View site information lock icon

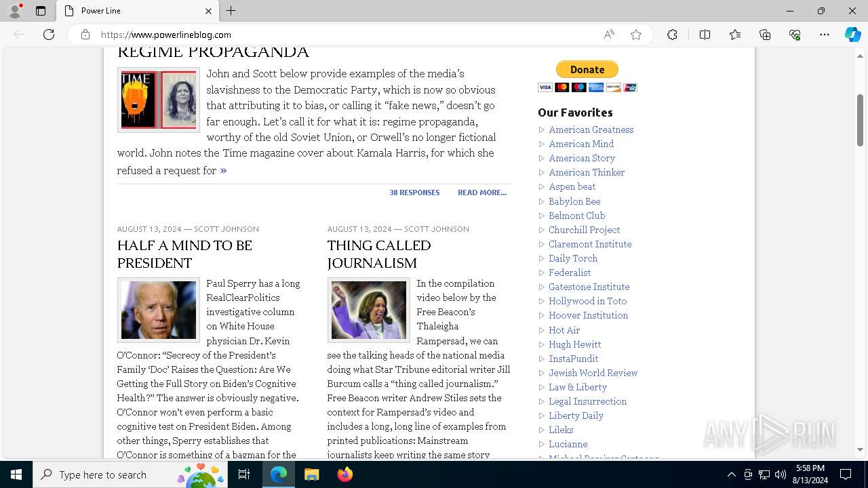click(x=85, y=35)
